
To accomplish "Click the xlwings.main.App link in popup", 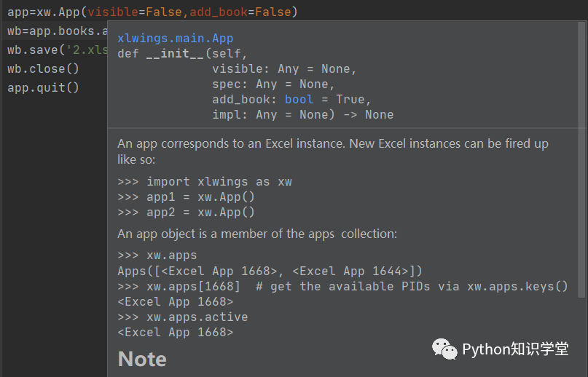I will tap(175, 39).
